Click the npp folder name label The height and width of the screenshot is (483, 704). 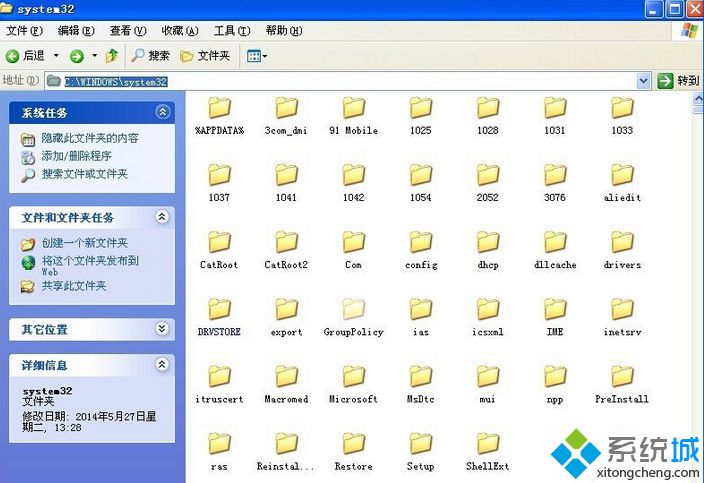[555, 400]
